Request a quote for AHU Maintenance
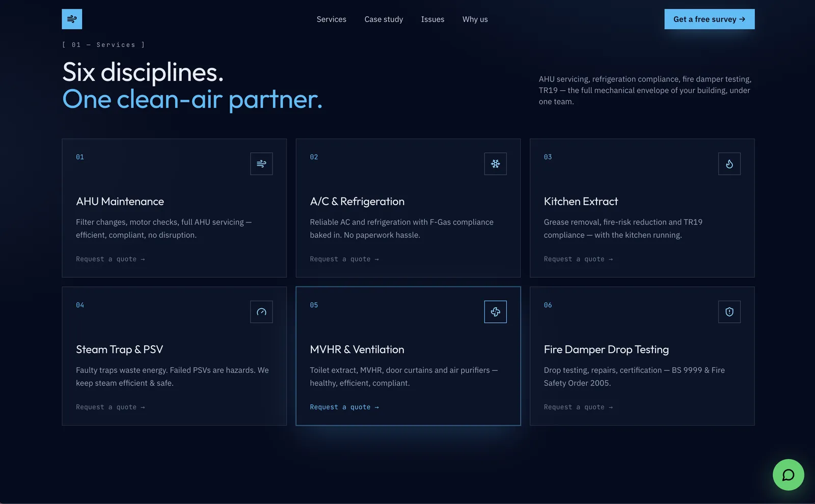Image resolution: width=815 pixels, height=504 pixels. (111, 259)
